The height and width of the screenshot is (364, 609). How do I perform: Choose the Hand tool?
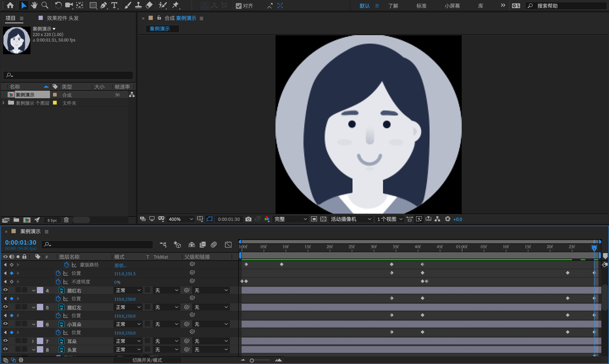(34, 6)
